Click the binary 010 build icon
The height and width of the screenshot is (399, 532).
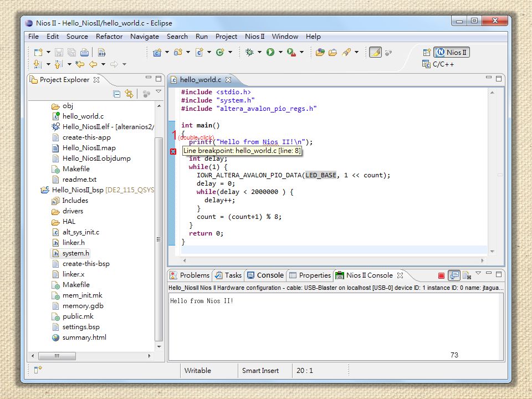click(101, 52)
